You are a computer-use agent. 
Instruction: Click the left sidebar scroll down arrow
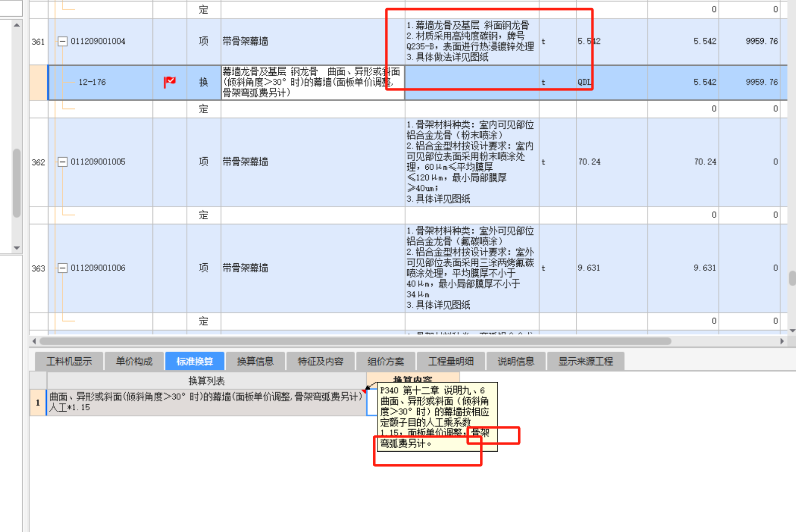pos(17,248)
